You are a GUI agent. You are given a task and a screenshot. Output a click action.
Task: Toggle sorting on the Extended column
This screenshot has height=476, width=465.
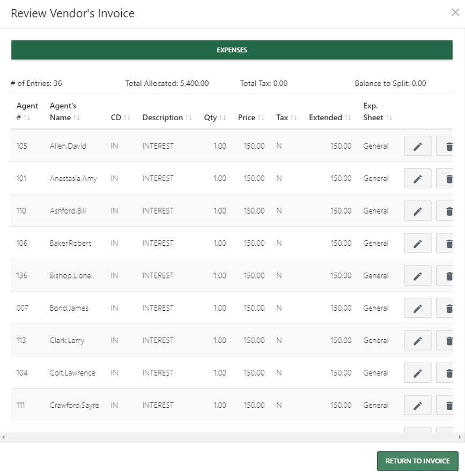coord(348,117)
